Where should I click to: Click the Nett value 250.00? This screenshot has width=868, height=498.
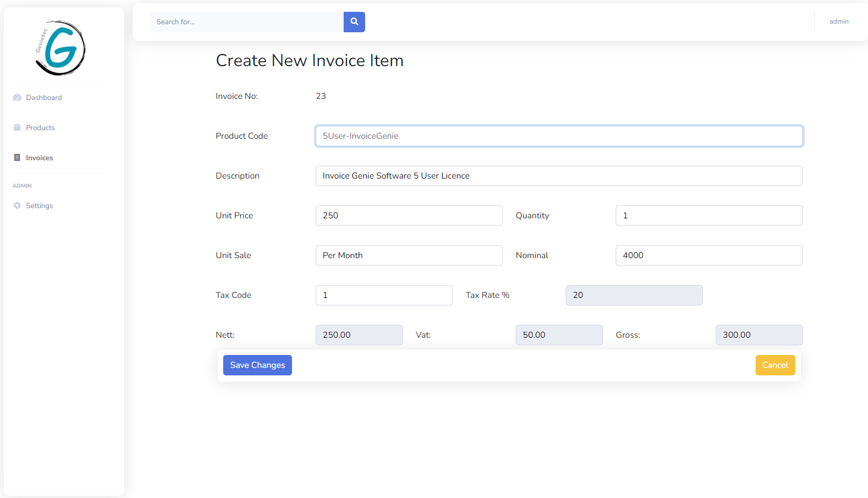click(359, 335)
